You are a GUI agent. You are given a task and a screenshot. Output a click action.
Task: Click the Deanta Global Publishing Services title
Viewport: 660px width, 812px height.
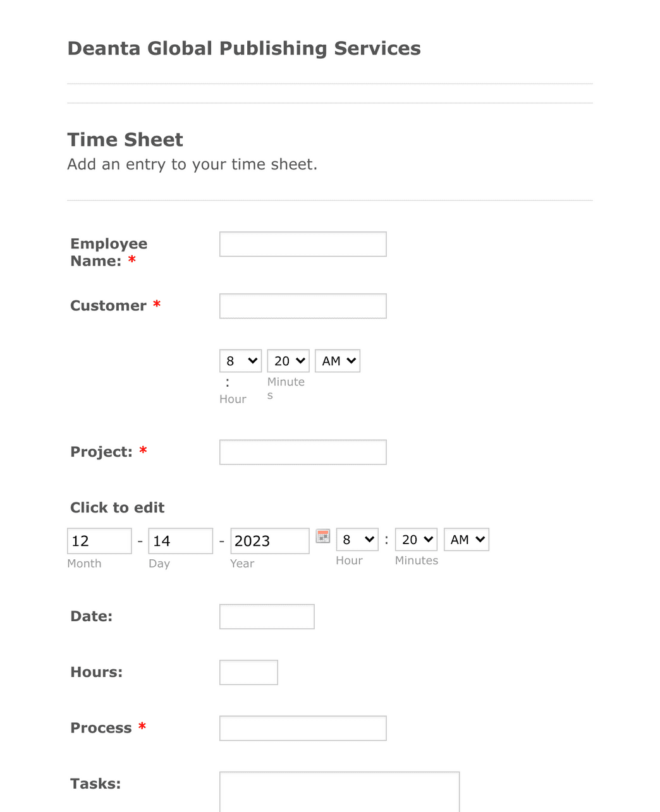click(x=244, y=48)
